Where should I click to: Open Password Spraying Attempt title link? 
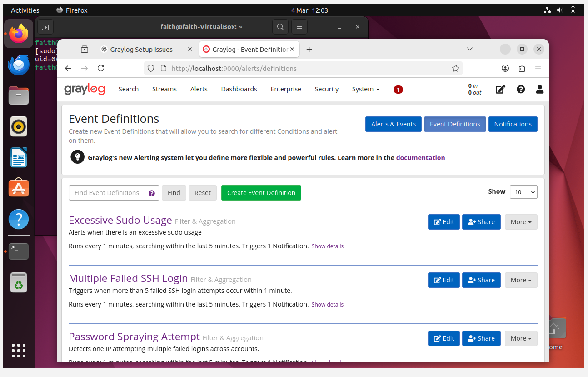point(134,337)
